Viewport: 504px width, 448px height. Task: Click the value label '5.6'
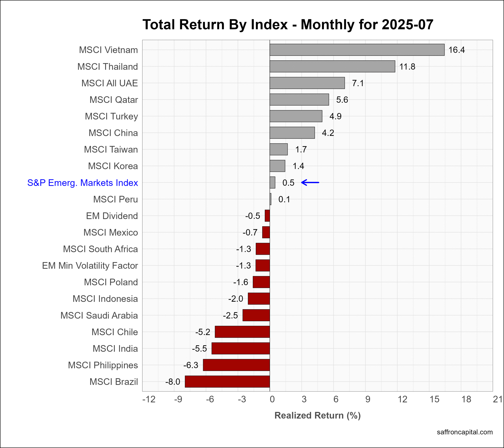(x=342, y=100)
